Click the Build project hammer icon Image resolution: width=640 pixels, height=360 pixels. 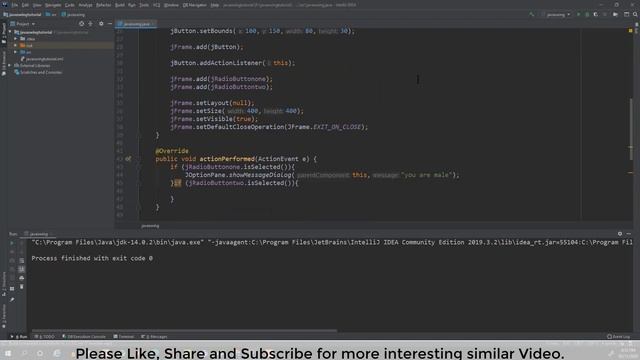(x=531, y=15)
